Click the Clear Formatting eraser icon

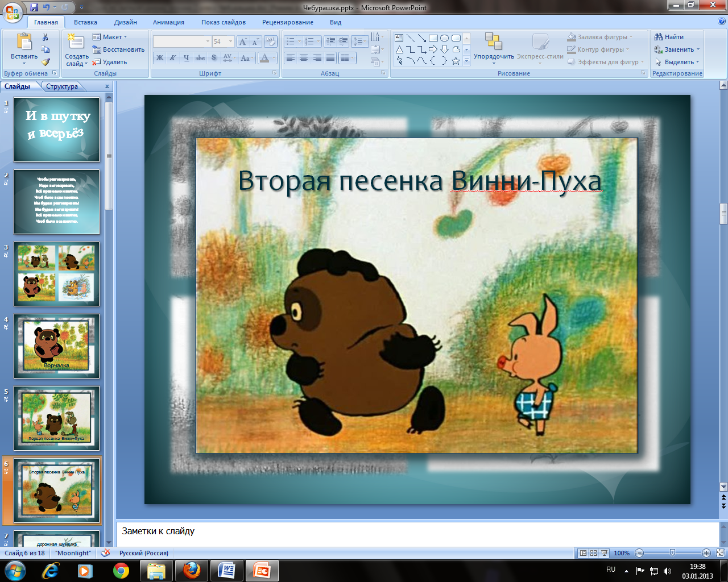tap(271, 41)
